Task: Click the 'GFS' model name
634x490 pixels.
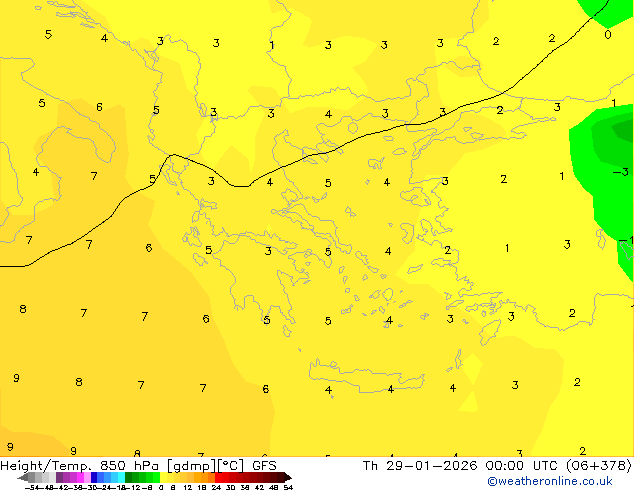Action: pos(264,466)
